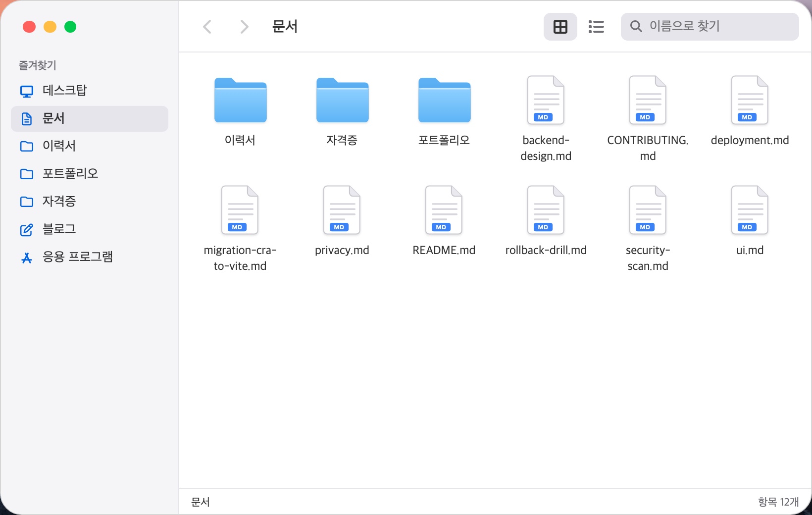
Task: Select the rollback-drill.md file icon
Action: 546,210
